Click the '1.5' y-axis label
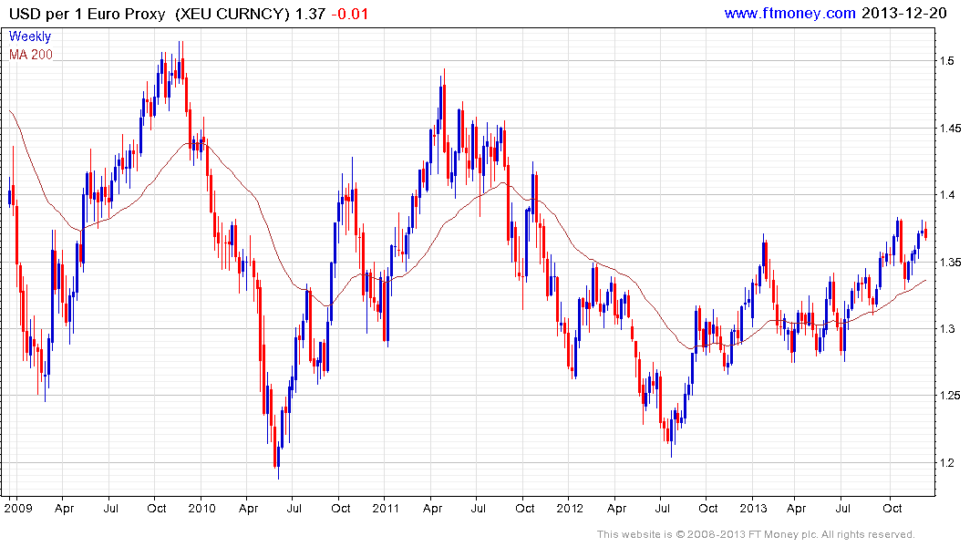 (947, 61)
